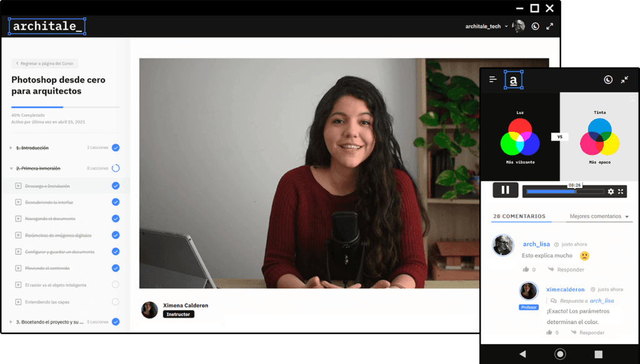
Task: Click Responder under arch_lisa's comment
Action: pos(566,270)
